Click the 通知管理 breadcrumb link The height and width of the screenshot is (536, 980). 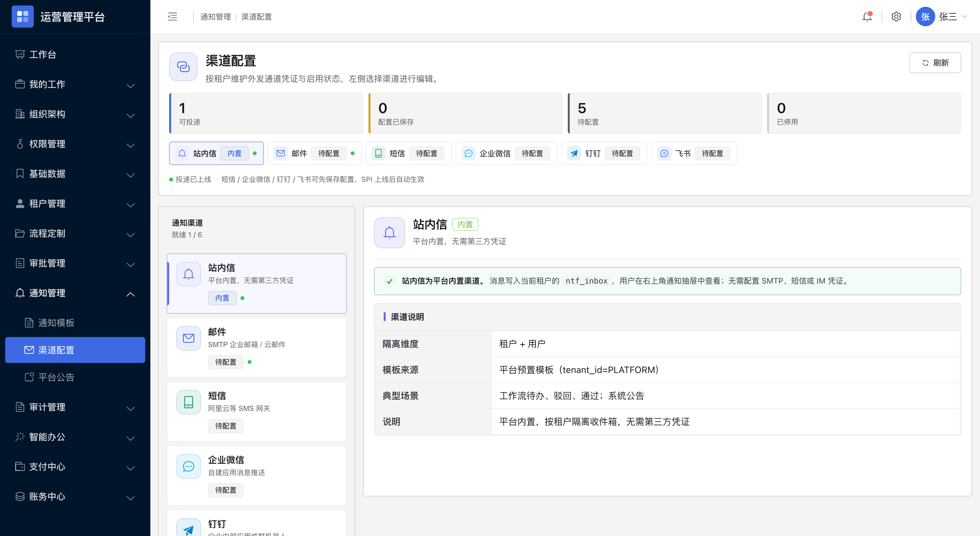(x=215, y=17)
